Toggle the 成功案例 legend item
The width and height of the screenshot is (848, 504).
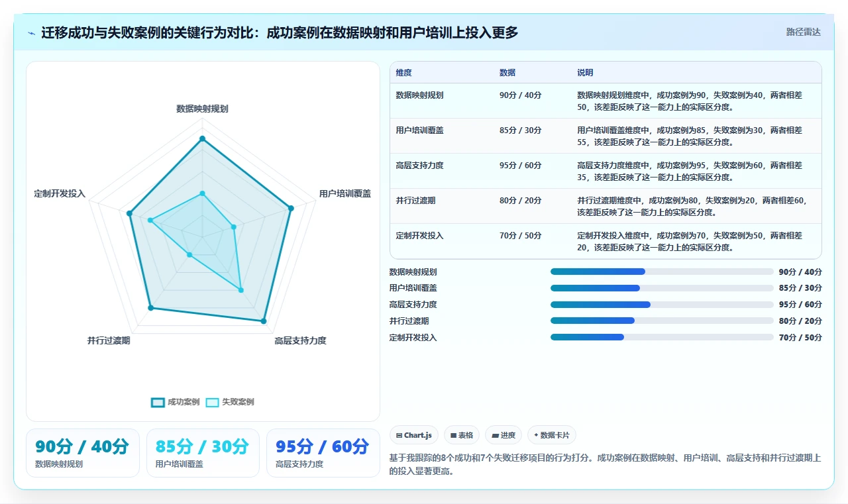tap(176, 402)
